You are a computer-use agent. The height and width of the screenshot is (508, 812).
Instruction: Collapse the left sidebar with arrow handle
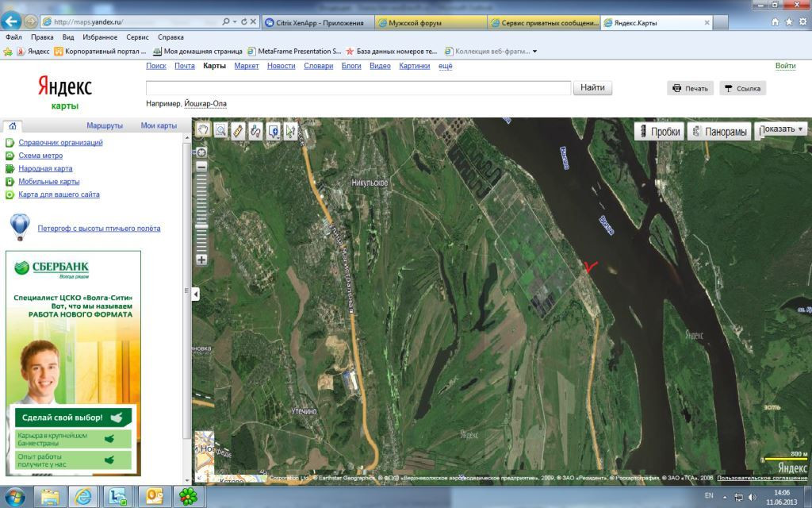tap(196, 294)
